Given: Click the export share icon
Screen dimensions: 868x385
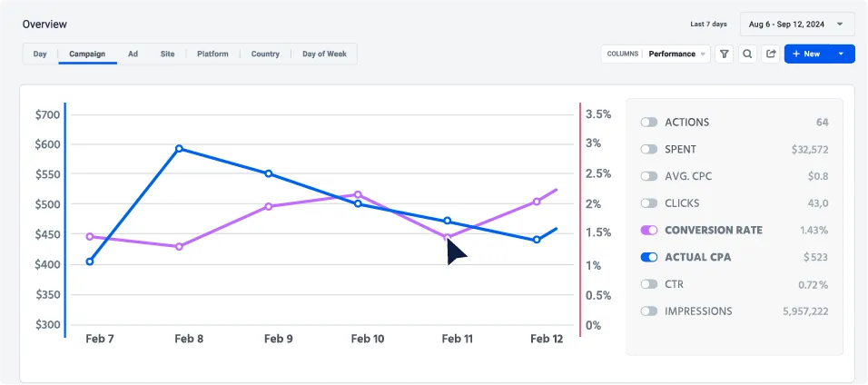Looking at the screenshot, I should click(x=771, y=54).
